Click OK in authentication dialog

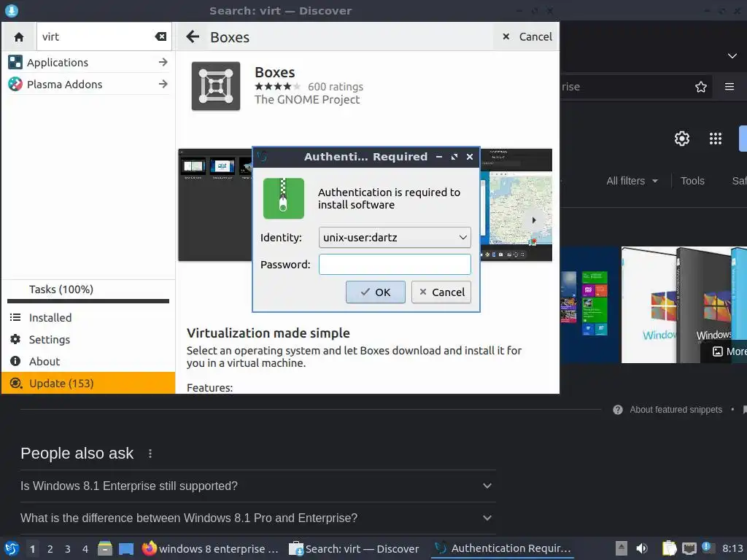coord(376,292)
